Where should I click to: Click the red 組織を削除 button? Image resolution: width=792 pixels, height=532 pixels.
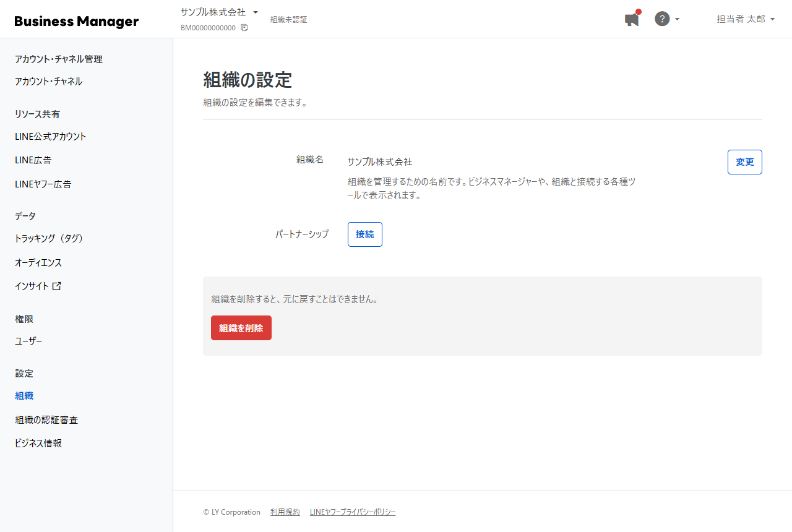[241, 328]
